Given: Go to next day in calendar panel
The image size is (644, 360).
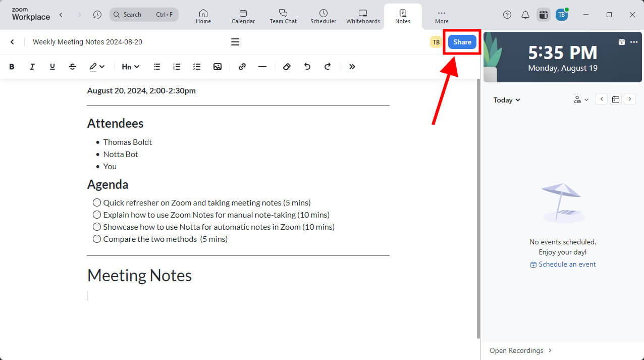Looking at the screenshot, I should pos(630,99).
